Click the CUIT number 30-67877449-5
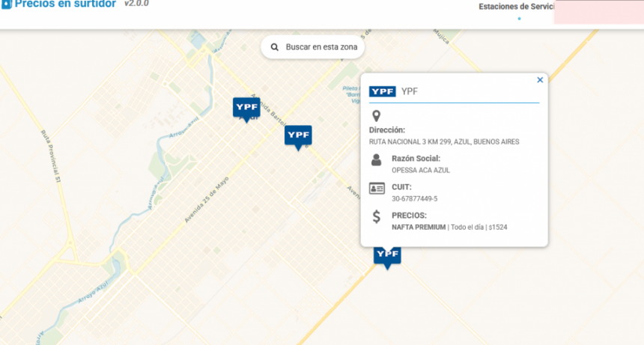644x345 pixels. (414, 198)
